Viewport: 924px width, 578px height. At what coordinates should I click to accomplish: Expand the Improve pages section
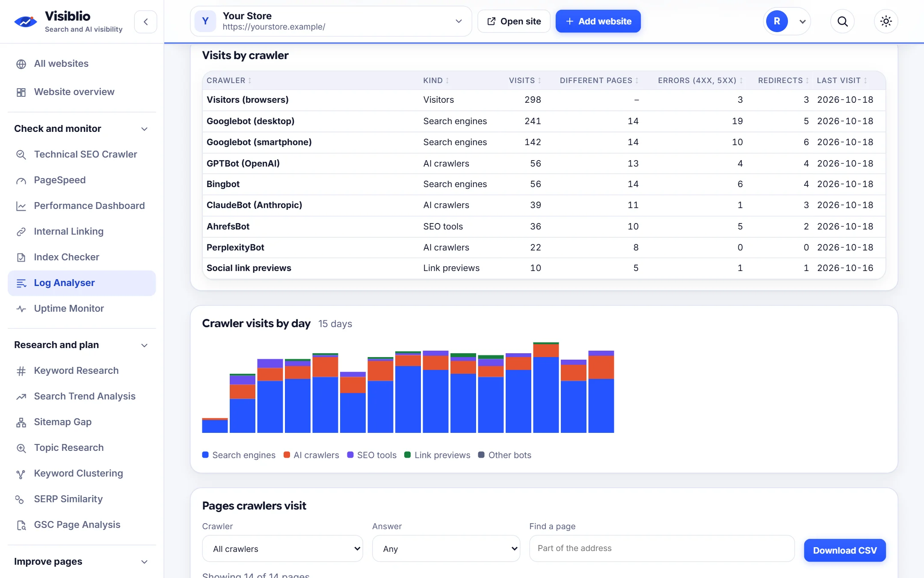tap(82, 562)
